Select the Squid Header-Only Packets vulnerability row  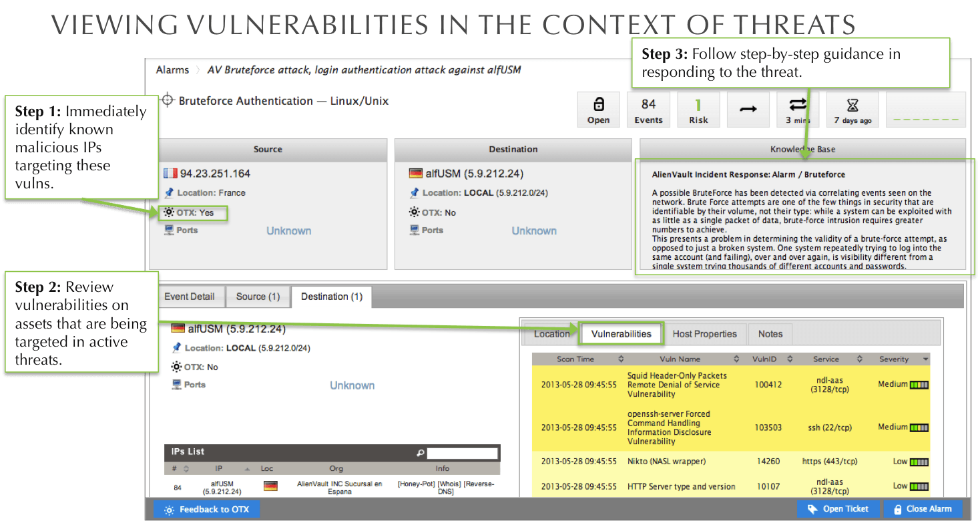tap(730, 385)
